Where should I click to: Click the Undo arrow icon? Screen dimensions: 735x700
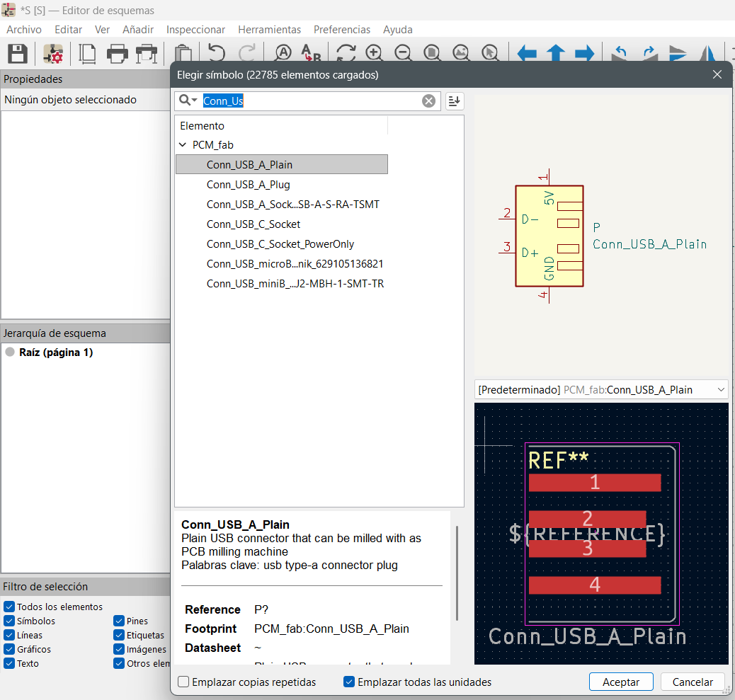216,54
